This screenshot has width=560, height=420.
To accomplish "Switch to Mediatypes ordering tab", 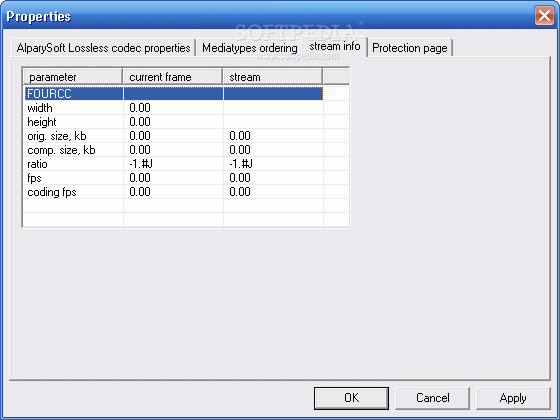I will click(x=250, y=48).
